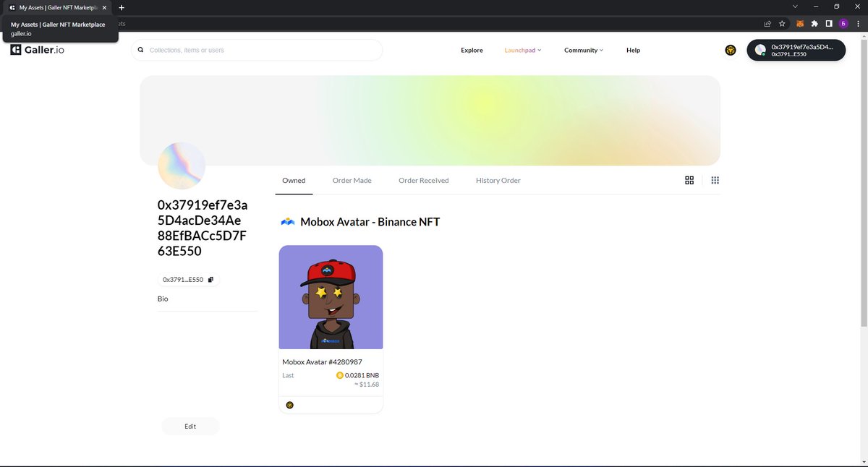
Task: Select the large grid view icon
Action: click(689, 180)
